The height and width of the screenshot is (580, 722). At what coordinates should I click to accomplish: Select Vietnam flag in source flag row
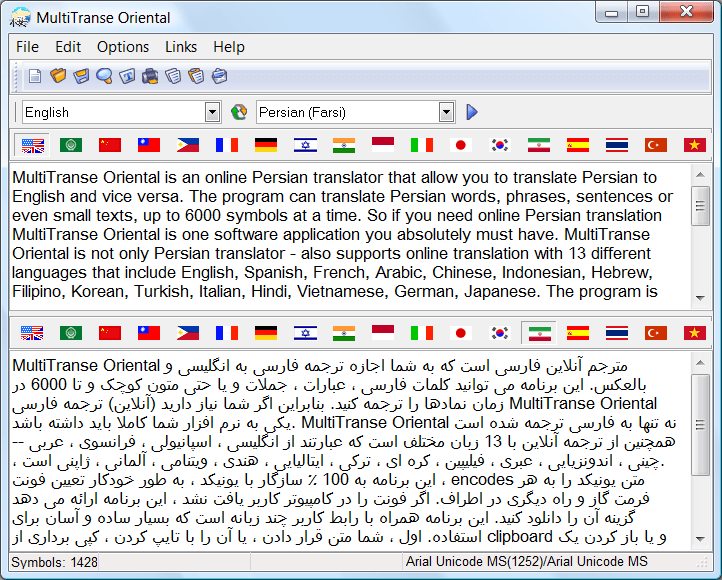[x=695, y=145]
